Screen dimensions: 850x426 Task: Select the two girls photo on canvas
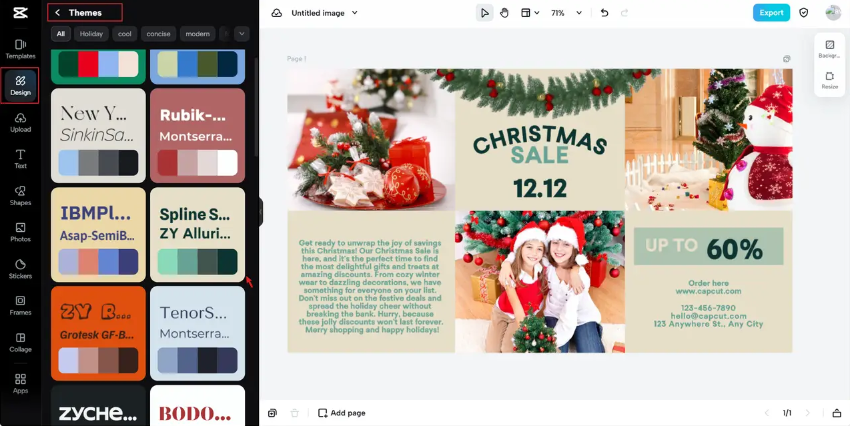click(539, 282)
